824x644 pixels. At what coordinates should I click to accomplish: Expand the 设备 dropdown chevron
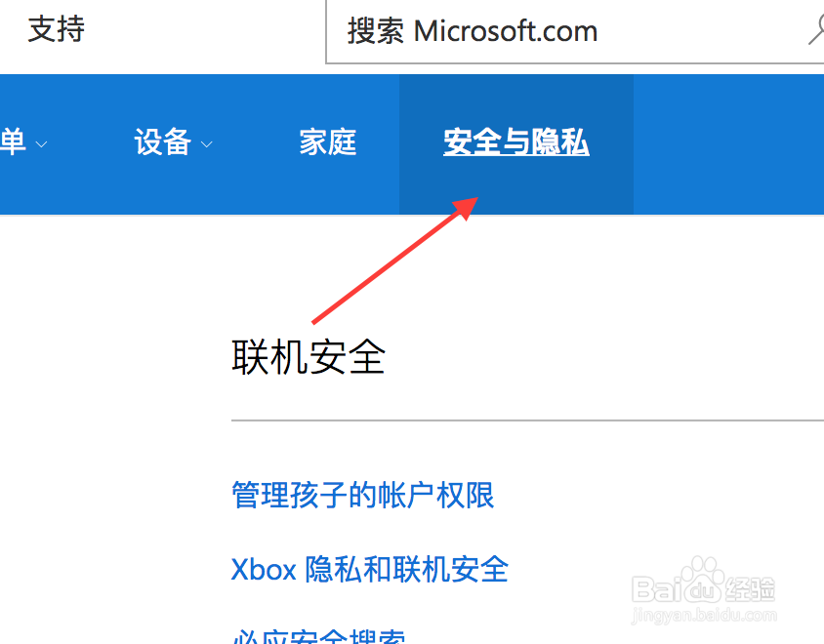tap(207, 144)
